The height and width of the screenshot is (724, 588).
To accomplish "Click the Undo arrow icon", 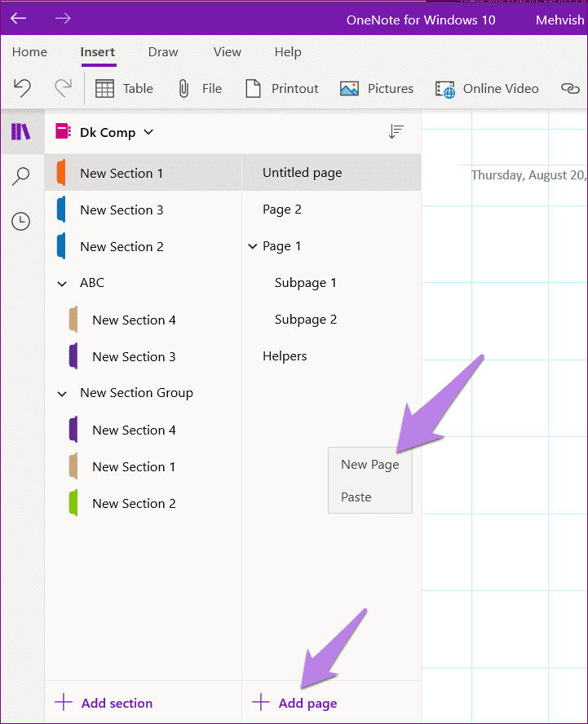I will pyautogui.click(x=22, y=88).
